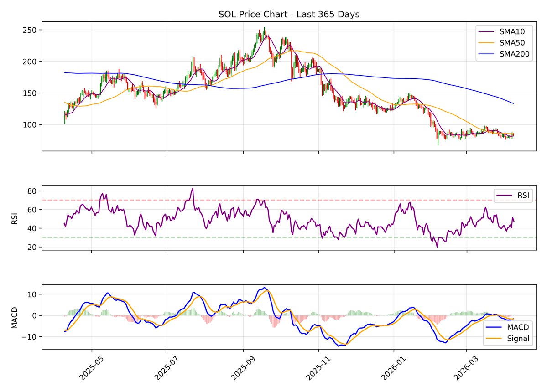Click the 250 price axis tick label
Viewport: 547px width, 392px height.
[30, 30]
